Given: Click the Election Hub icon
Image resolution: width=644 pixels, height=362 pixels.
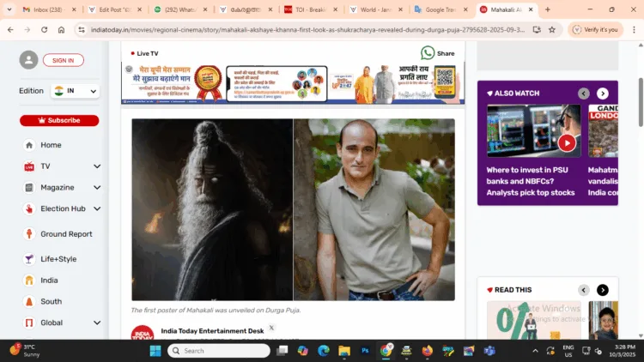Looking at the screenshot, I should [29, 208].
